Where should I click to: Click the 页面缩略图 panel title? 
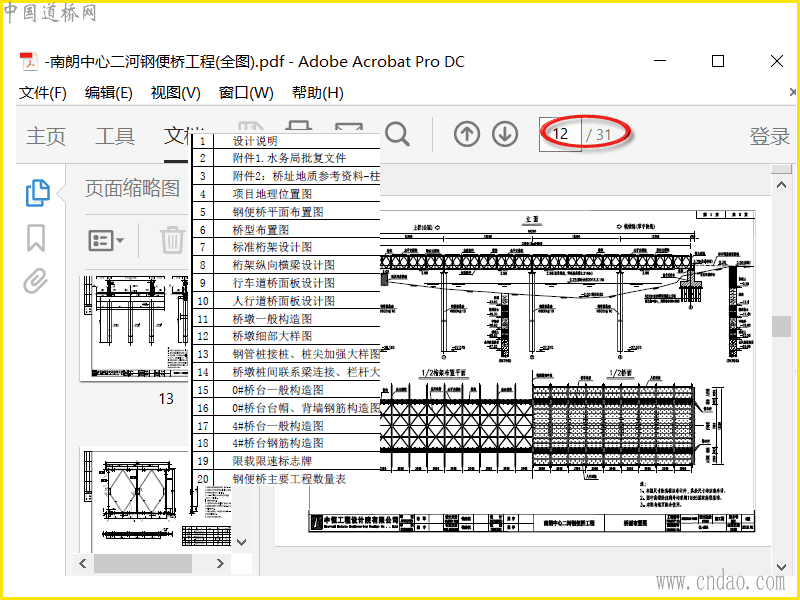tap(132, 188)
